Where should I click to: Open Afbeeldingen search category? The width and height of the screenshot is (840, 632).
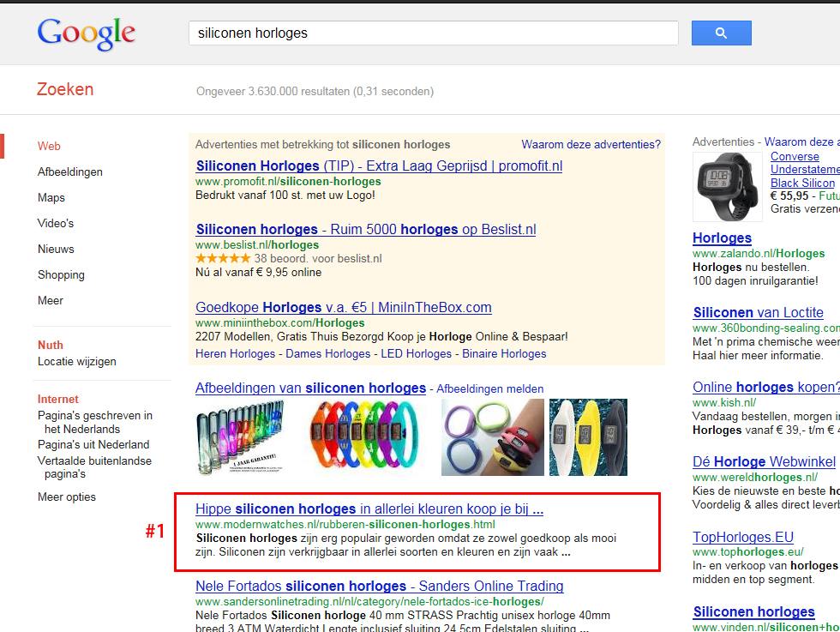tap(69, 172)
